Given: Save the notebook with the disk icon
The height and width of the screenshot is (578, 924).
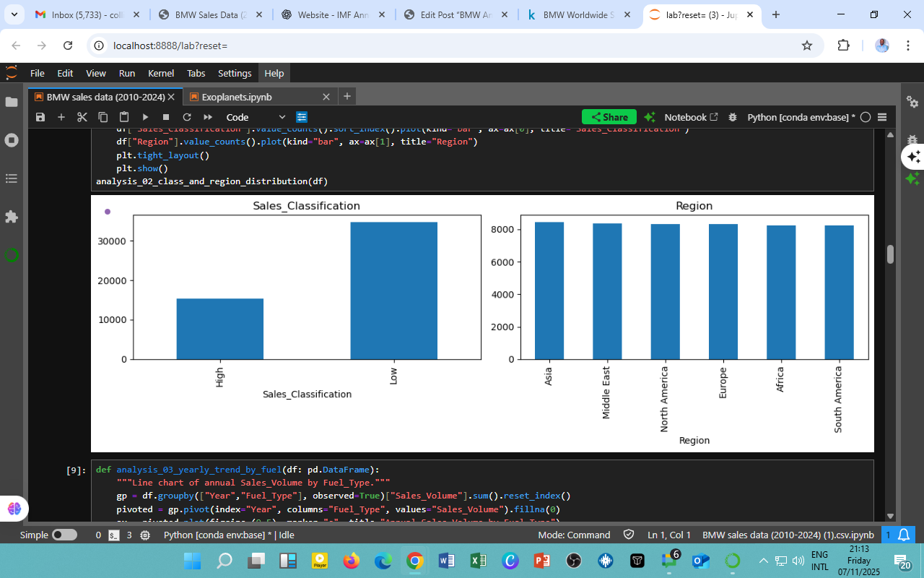Looking at the screenshot, I should pos(40,117).
